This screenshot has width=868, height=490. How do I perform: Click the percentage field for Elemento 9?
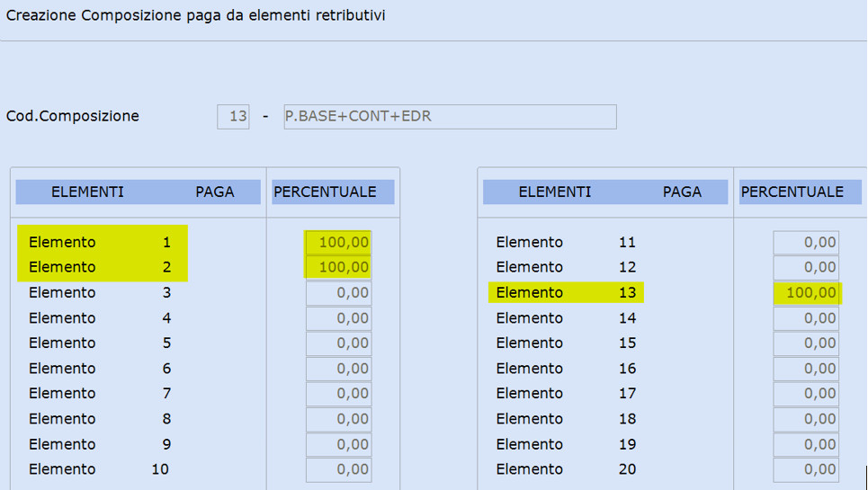pyautogui.click(x=338, y=444)
